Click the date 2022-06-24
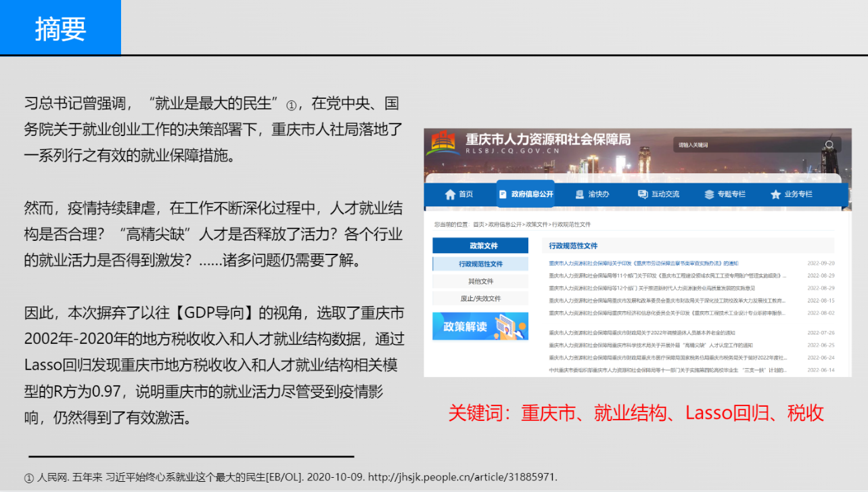Viewport: 868px width, 492px height. click(821, 357)
